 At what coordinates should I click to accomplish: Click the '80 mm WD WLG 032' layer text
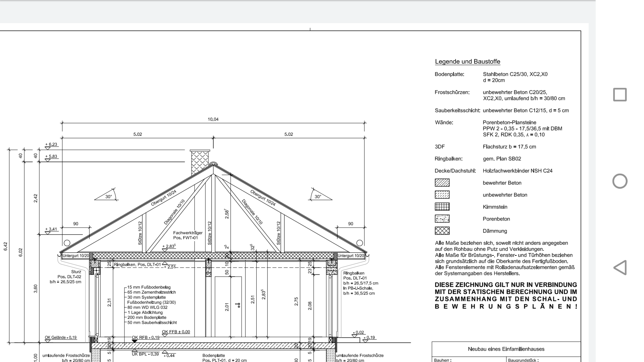tap(147, 307)
